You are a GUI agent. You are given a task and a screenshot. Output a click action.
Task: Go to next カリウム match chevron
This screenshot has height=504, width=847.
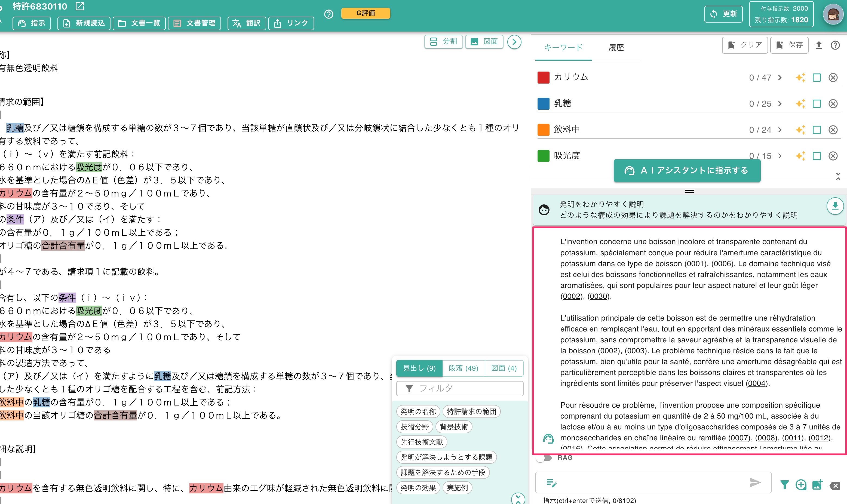pyautogui.click(x=780, y=78)
